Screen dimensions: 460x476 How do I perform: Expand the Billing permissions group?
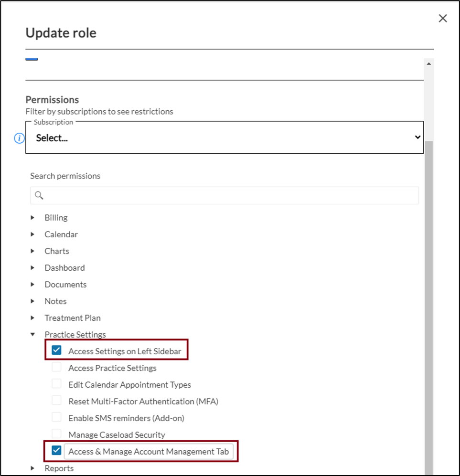tap(32, 218)
